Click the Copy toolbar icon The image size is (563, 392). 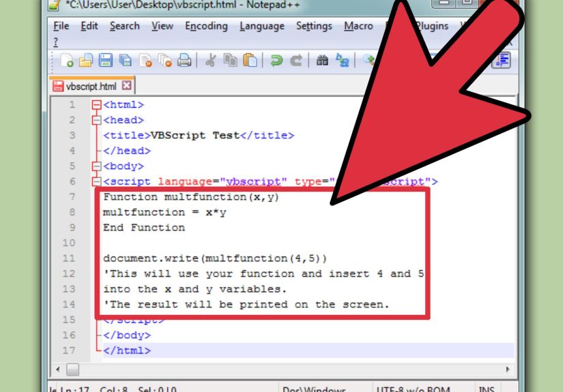(230, 60)
